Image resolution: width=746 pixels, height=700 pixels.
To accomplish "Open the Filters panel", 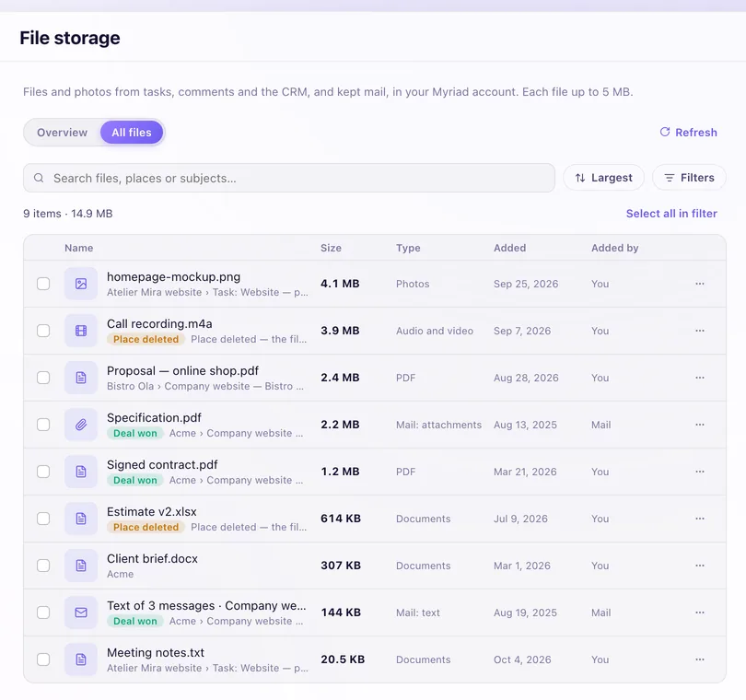I will click(x=689, y=178).
